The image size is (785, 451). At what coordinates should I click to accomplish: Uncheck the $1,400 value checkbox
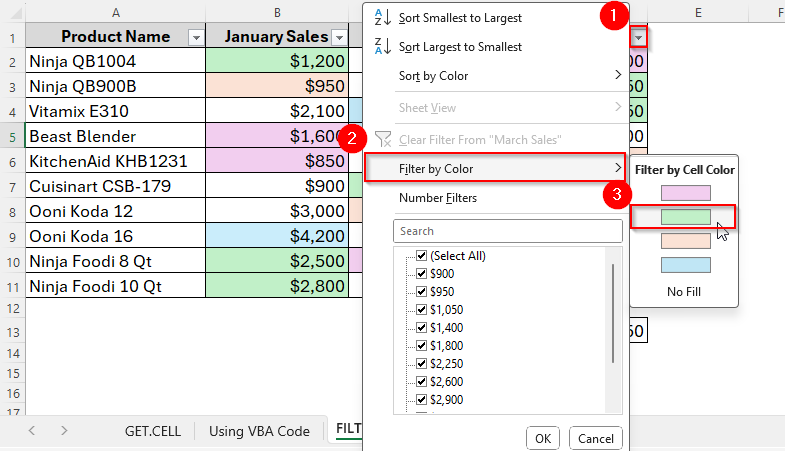pos(421,328)
